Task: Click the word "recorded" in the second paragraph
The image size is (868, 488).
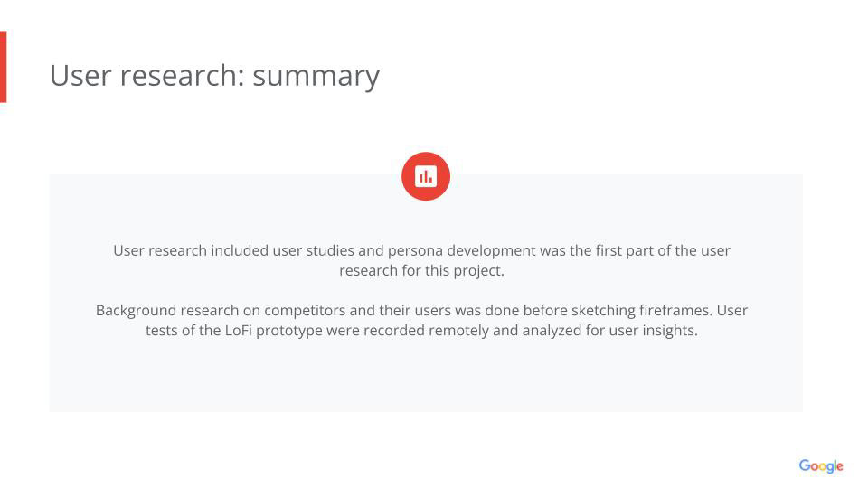Action: point(394,330)
